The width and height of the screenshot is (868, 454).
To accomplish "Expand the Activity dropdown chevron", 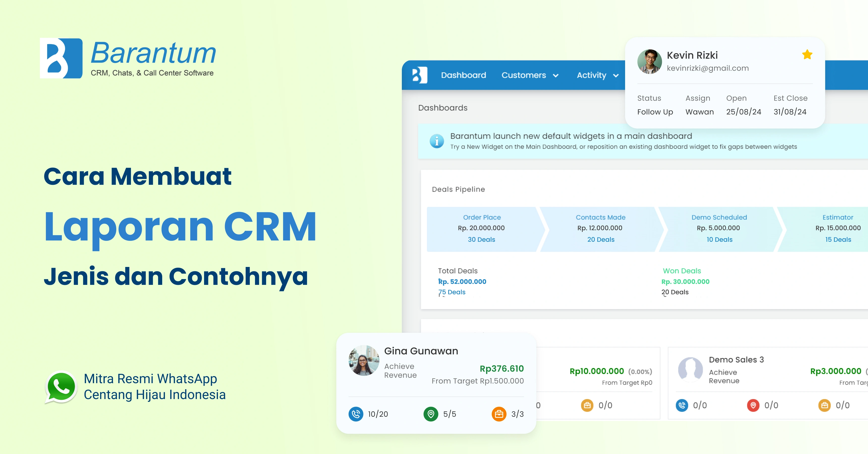I will (615, 76).
